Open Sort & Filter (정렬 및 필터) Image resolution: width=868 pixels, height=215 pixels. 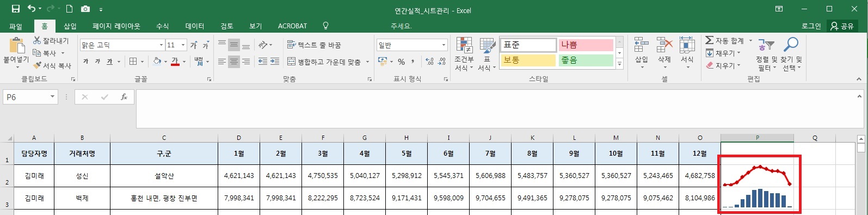coord(766,54)
